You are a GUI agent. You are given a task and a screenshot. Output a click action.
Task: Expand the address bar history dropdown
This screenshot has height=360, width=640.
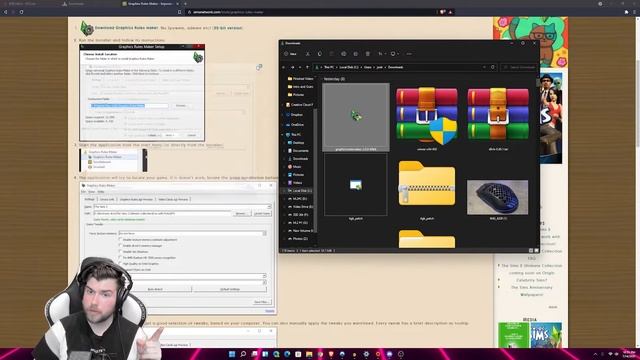click(484, 67)
